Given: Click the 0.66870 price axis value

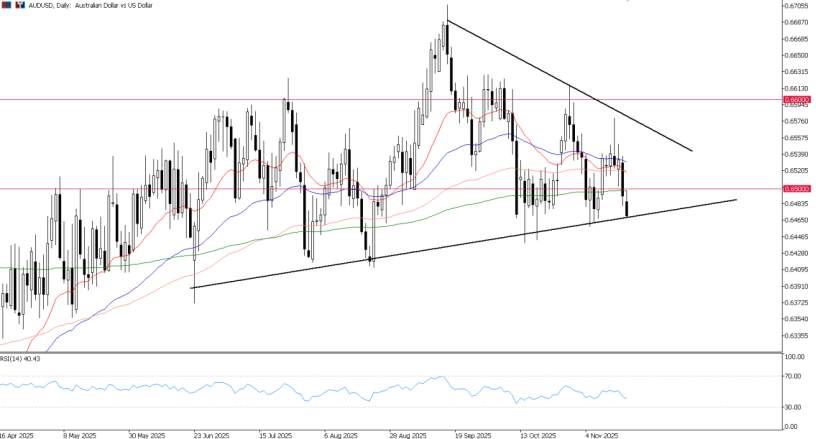Looking at the screenshot, I should click(797, 22).
